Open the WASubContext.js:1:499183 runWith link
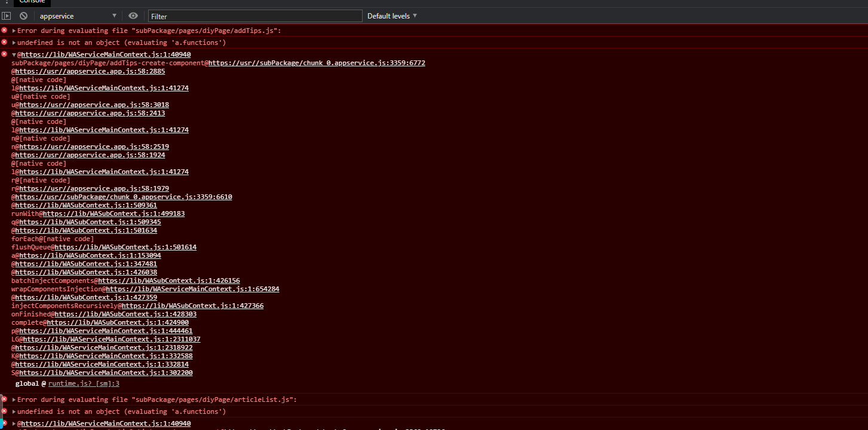This screenshot has width=868, height=430. pyautogui.click(x=114, y=214)
